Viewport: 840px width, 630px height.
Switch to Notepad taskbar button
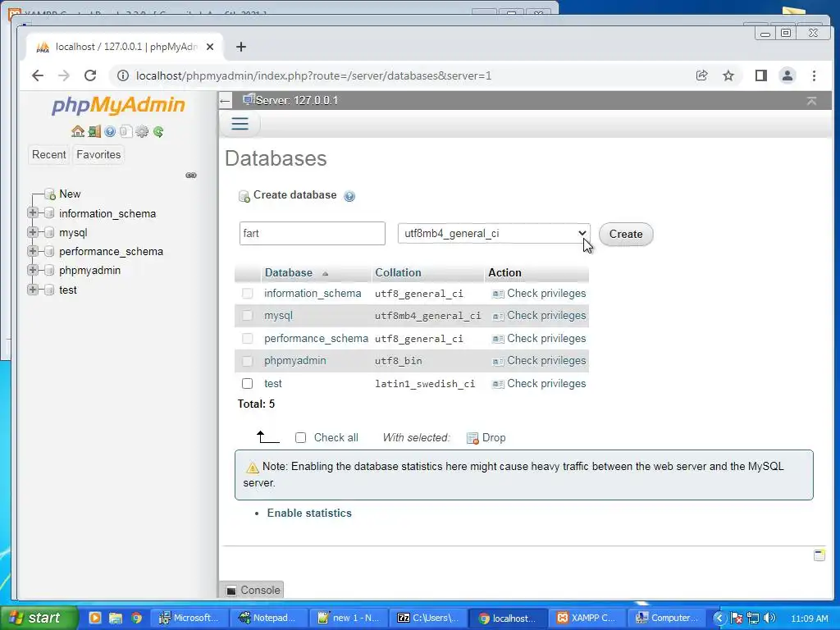tap(267, 618)
